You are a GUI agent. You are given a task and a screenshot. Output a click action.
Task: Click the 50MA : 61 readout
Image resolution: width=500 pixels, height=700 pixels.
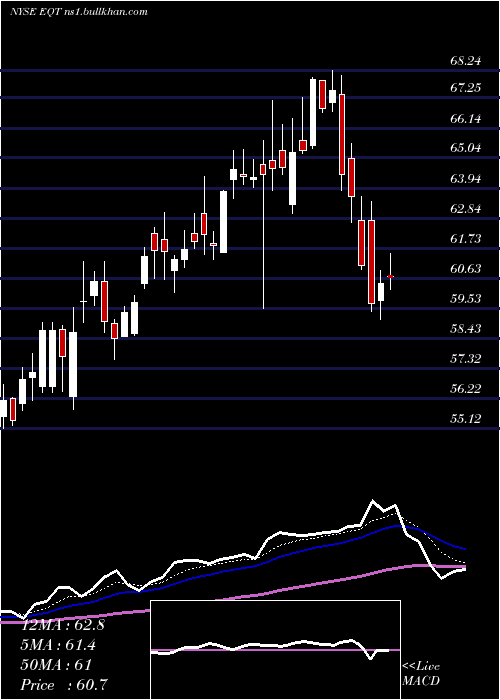pos(56,665)
